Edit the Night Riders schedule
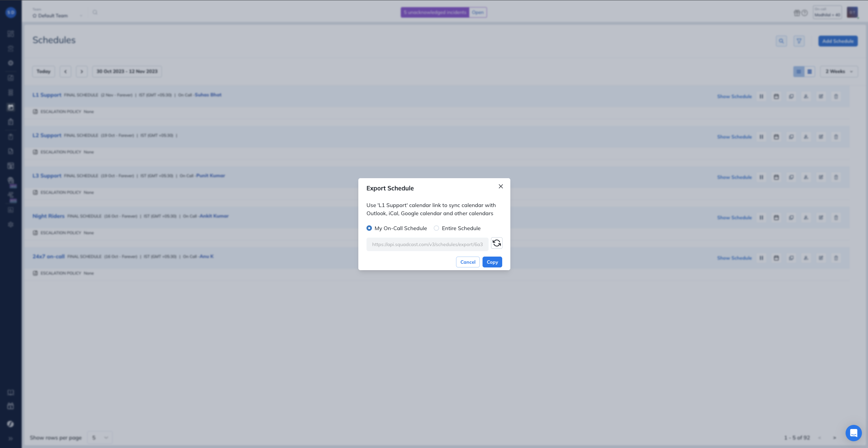This screenshot has height=448, width=868. [821, 218]
